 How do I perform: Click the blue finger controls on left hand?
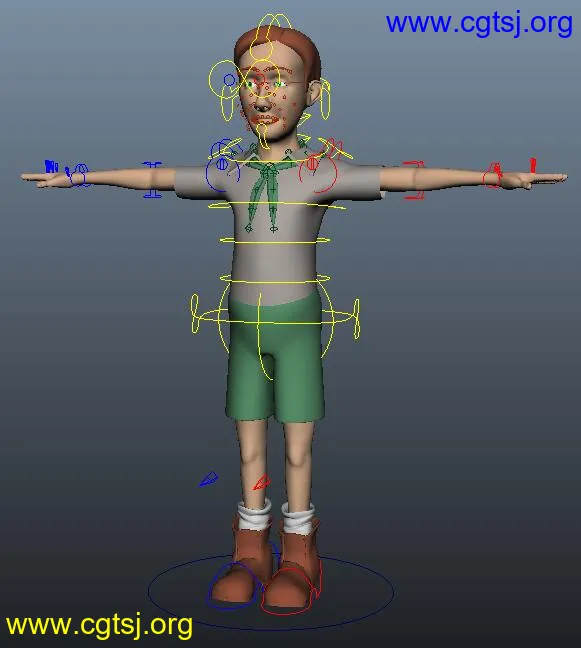coord(51,167)
